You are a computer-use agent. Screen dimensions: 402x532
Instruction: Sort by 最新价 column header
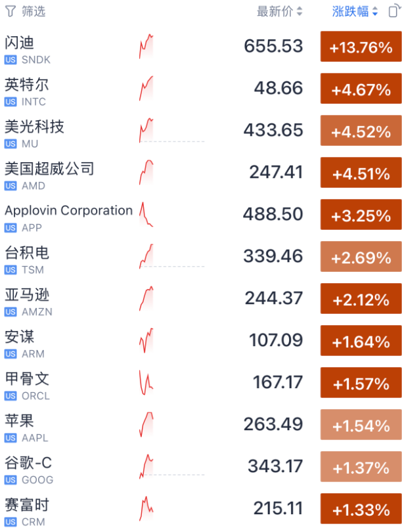coord(280,11)
